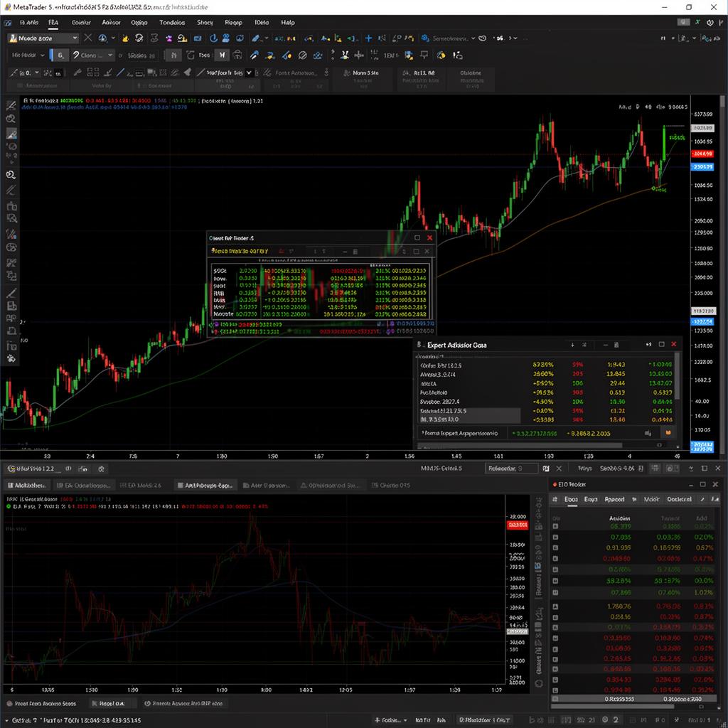Click the horizontal scrollbar in Expert Advisor panel
The height and width of the screenshot is (728, 728).
(520, 445)
